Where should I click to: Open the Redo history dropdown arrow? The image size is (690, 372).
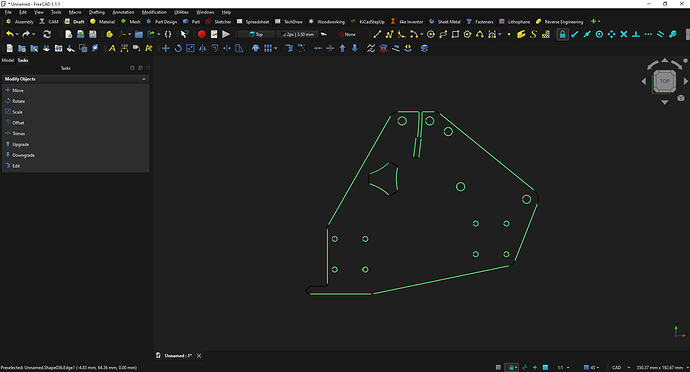pyautogui.click(x=33, y=34)
